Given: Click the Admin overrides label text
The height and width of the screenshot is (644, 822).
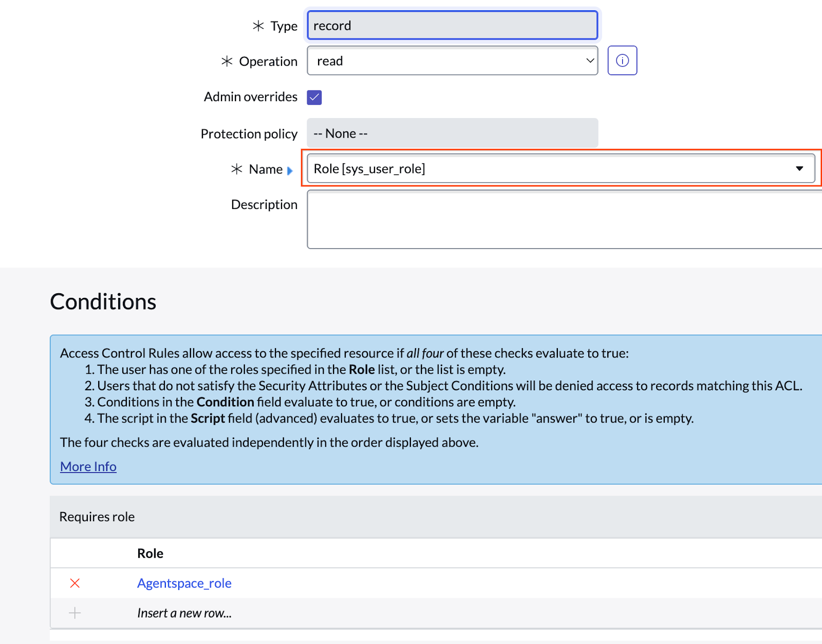Looking at the screenshot, I should coord(250,97).
